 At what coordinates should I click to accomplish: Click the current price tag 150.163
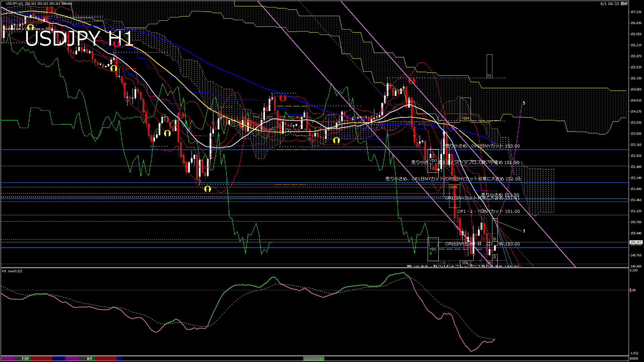coord(636,242)
